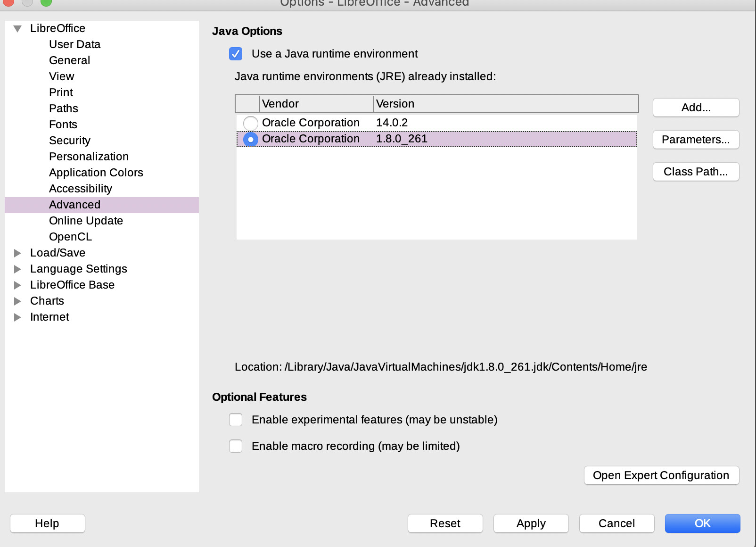
Task: Expand the Load/Save section
Action: 17,253
